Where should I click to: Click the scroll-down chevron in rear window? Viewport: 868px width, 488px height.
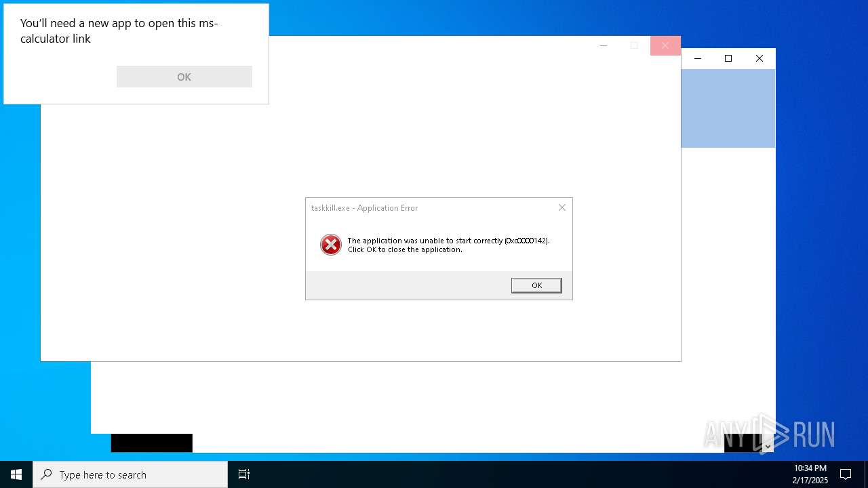pyautogui.click(x=768, y=447)
